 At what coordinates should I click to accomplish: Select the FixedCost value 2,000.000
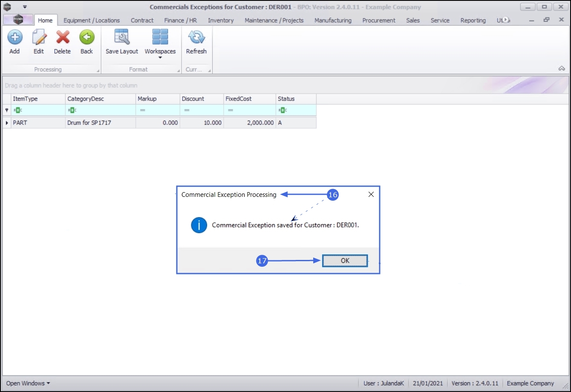250,123
